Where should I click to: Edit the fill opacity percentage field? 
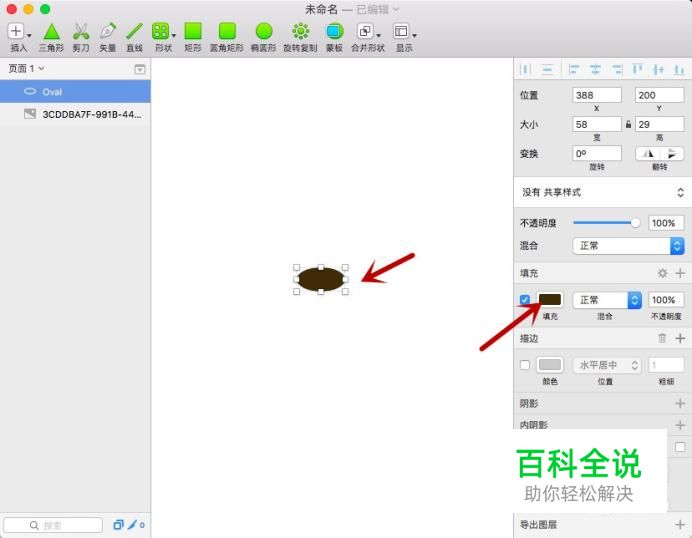[x=666, y=300]
